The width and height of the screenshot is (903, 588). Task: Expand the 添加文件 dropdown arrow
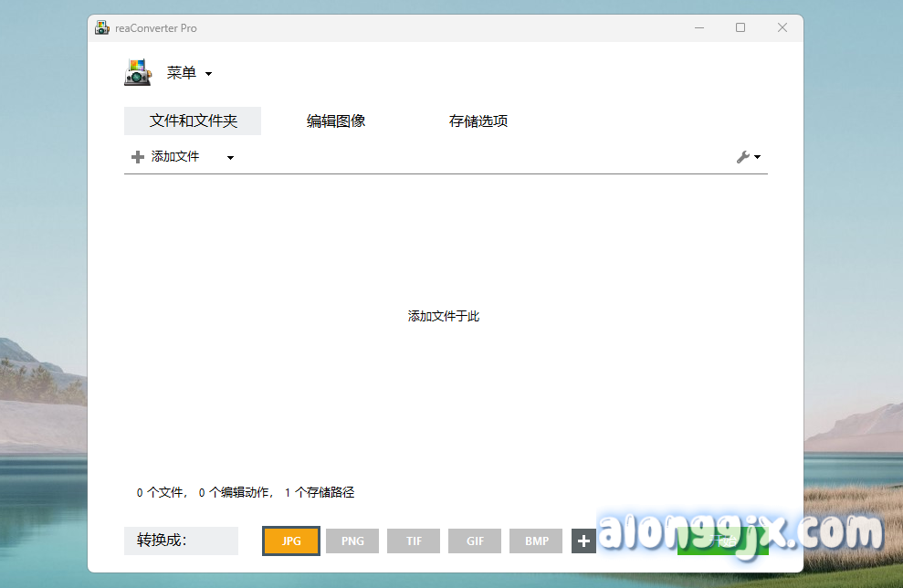230,158
